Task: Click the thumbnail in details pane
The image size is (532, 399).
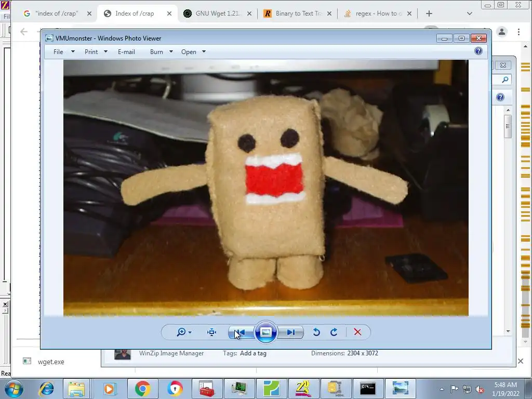Action: click(123, 354)
